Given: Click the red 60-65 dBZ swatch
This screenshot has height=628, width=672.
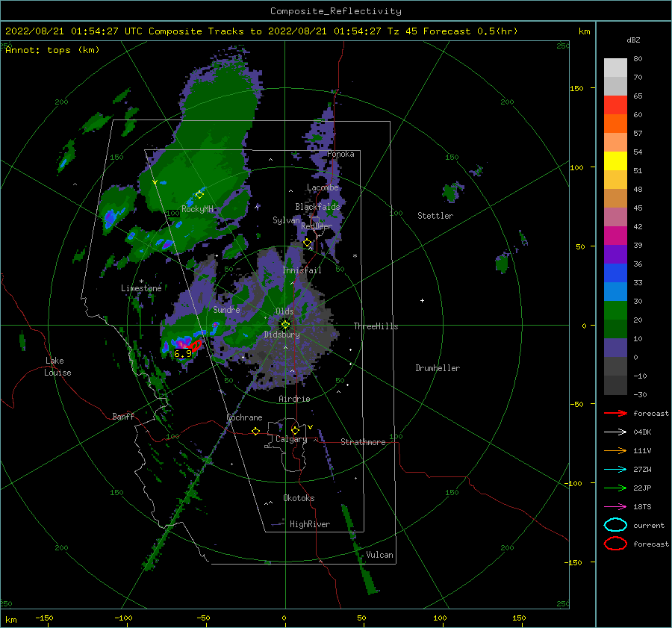Looking at the screenshot, I should (x=615, y=105).
